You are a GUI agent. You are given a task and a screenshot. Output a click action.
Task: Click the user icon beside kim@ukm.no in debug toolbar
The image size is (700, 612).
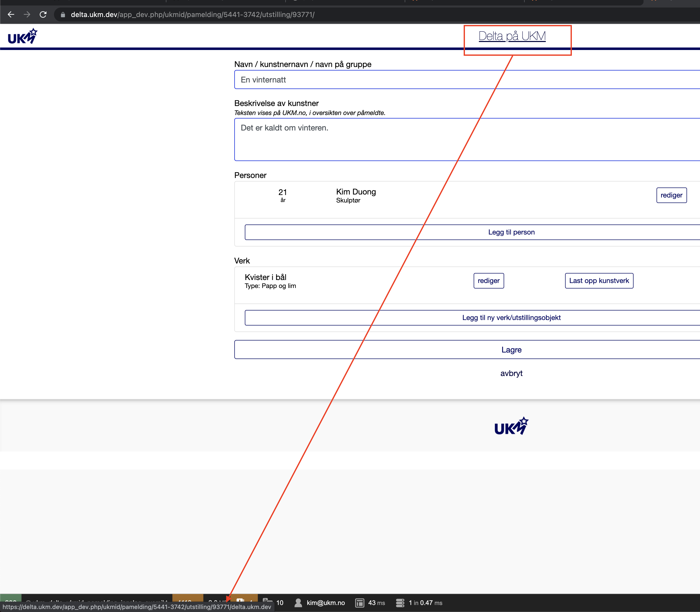pyautogui.click(x=298, y=602)
